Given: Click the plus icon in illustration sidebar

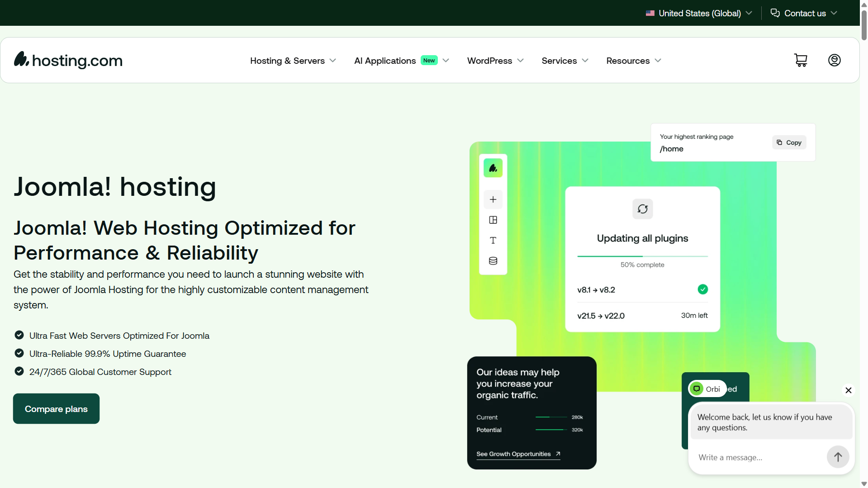Looking at the screenshot, I should [x=493, y=199].
